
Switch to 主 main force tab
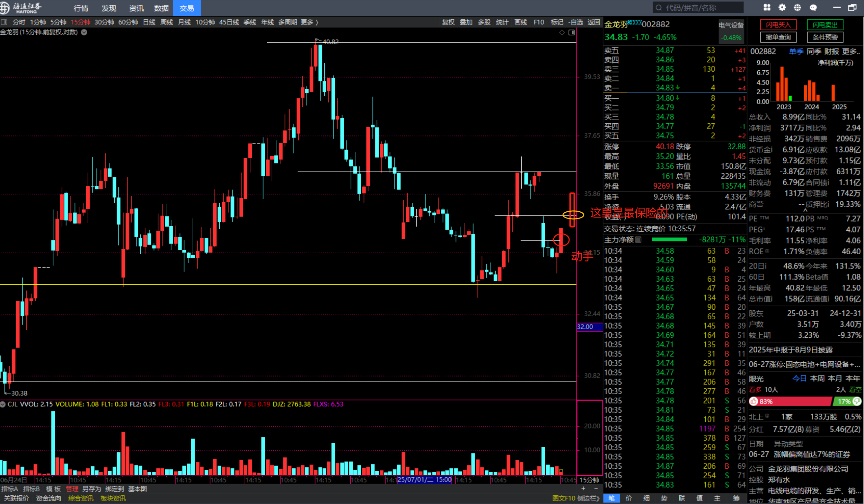[x=717, y=498]
